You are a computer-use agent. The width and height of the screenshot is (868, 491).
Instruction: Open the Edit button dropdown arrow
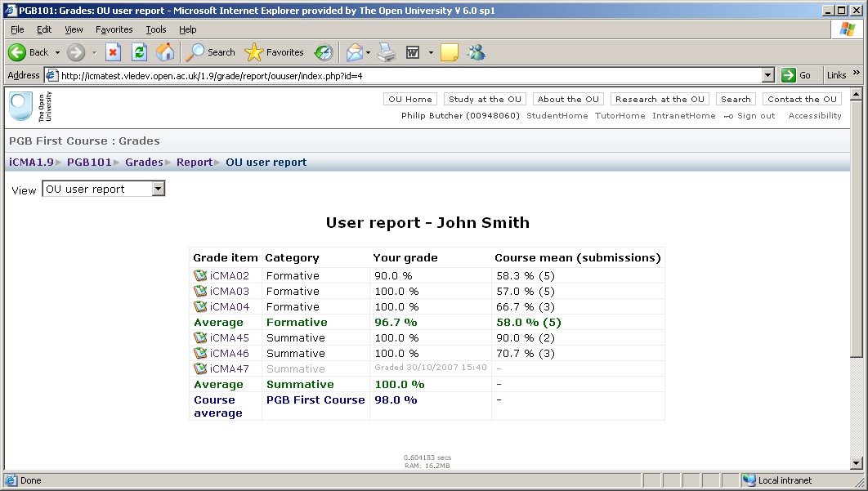coord(431,52)
